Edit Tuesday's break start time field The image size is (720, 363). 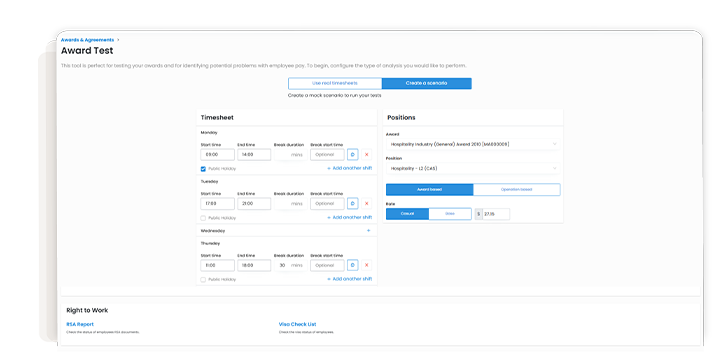(x=327, y=203)
